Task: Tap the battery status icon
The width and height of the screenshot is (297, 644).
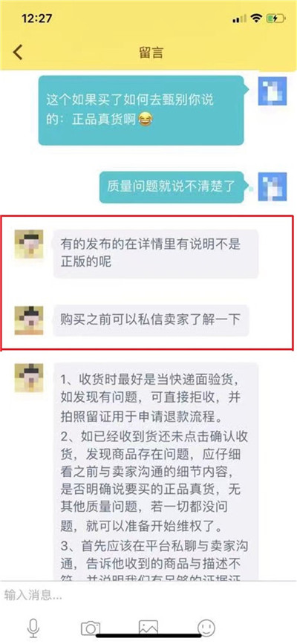Action: 275,19
